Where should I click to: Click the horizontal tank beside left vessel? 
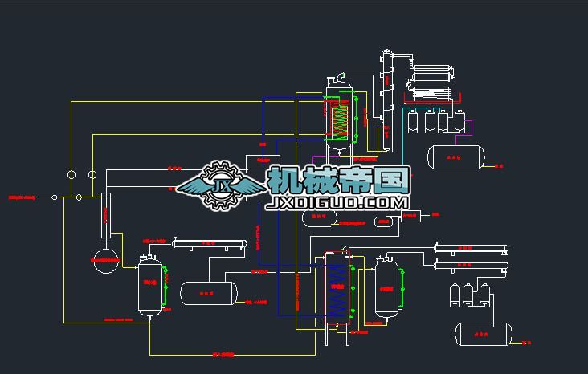point(208,293)
